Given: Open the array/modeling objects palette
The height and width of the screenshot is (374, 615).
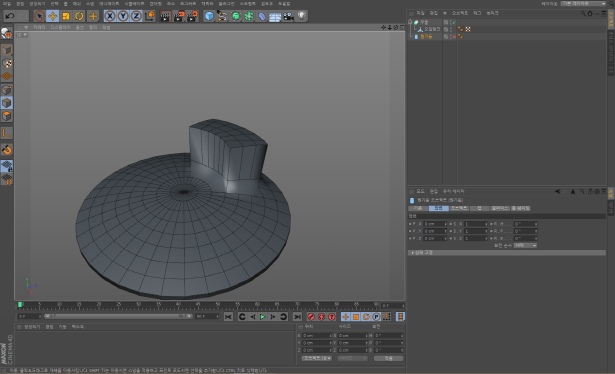Looking at the screenshot, I should [x=249, y=16].
